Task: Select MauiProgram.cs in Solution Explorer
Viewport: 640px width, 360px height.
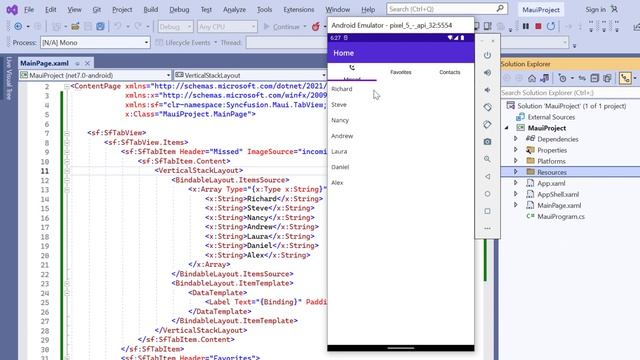Action: [x=561, y=216]
